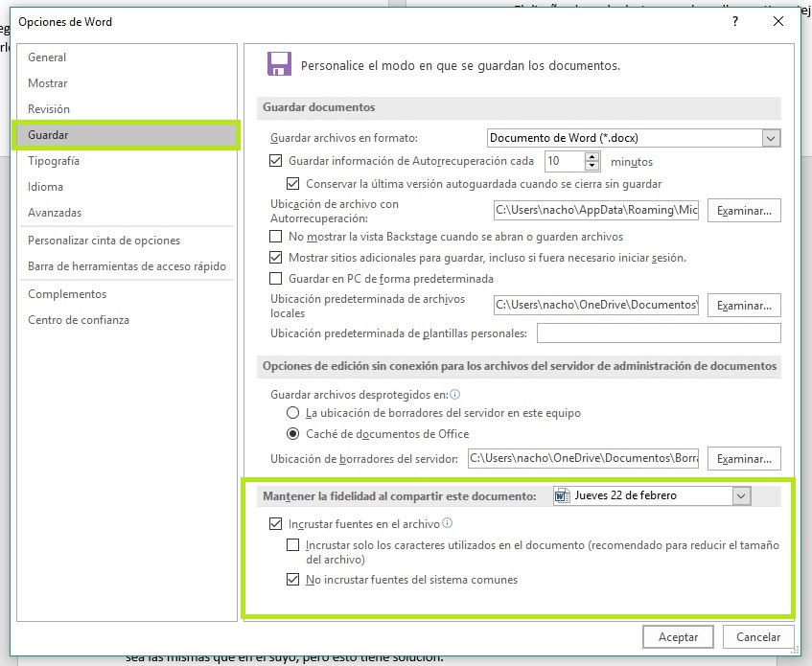Click the personal templates location field
The width and height of the screenshot is (812, 666).
[659, 333]
